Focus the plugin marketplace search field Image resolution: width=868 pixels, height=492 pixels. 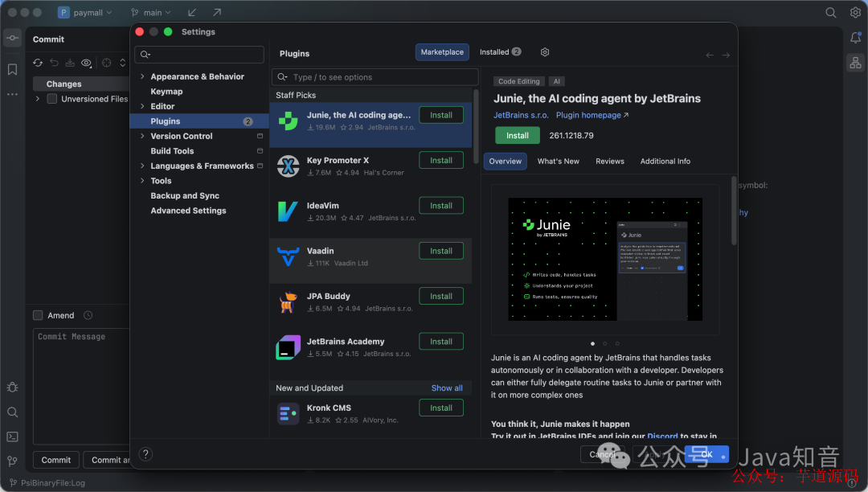pyautogui.click(x=375, y=77)
